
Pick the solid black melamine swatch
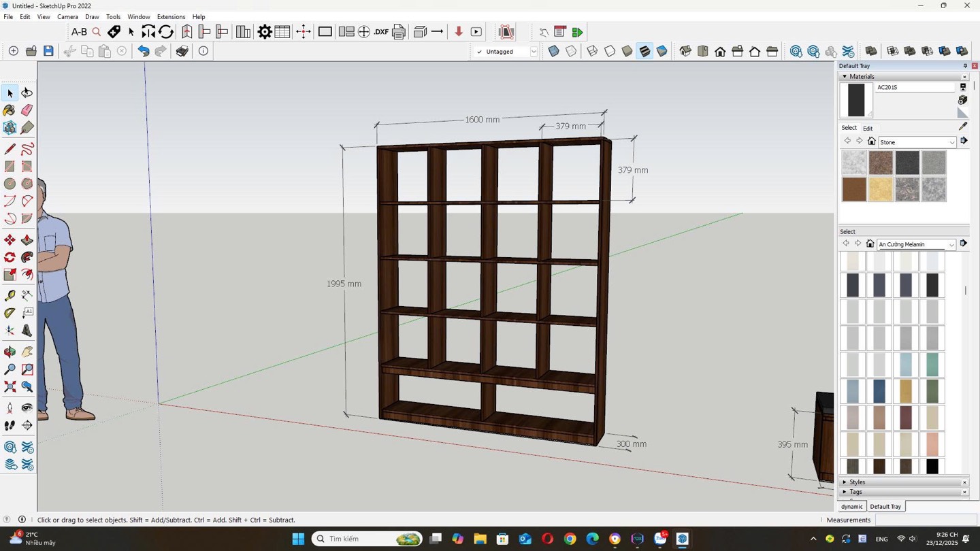point(932,467)
